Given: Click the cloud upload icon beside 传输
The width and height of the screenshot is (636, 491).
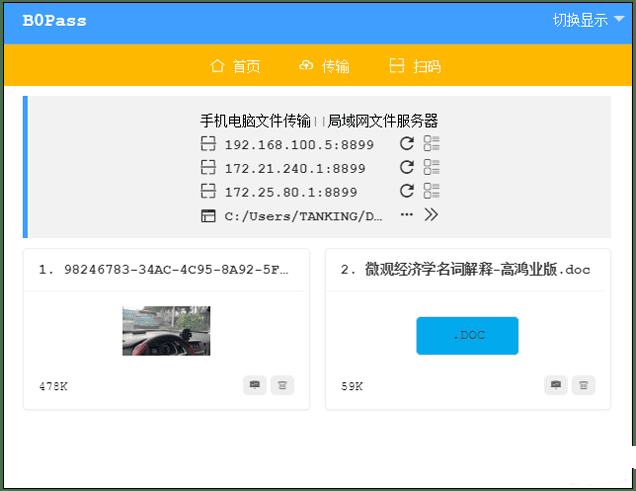Looking at the screenshot, I should pos(306,65).
